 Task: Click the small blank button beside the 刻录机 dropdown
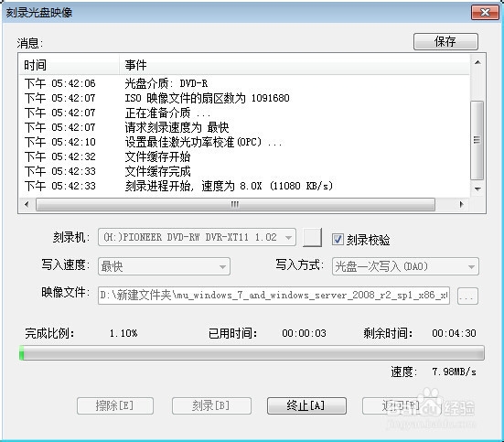(312, 237)
